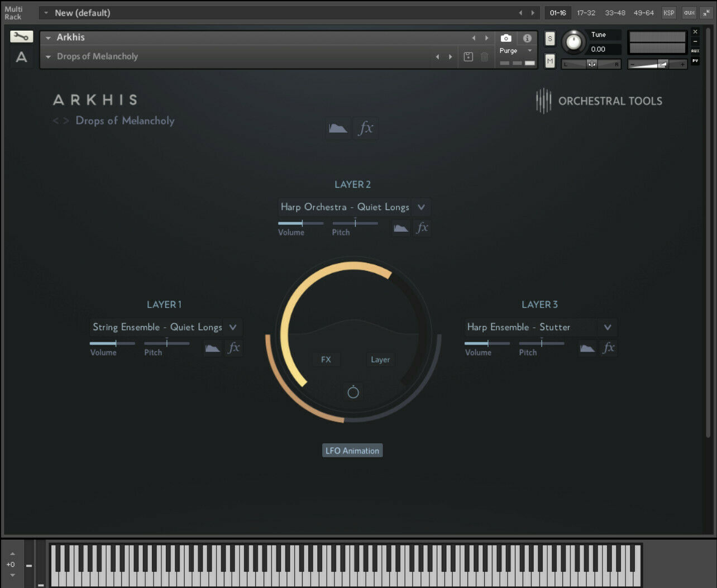Open instrument edit mode with wrench icon

click(21, 37)
